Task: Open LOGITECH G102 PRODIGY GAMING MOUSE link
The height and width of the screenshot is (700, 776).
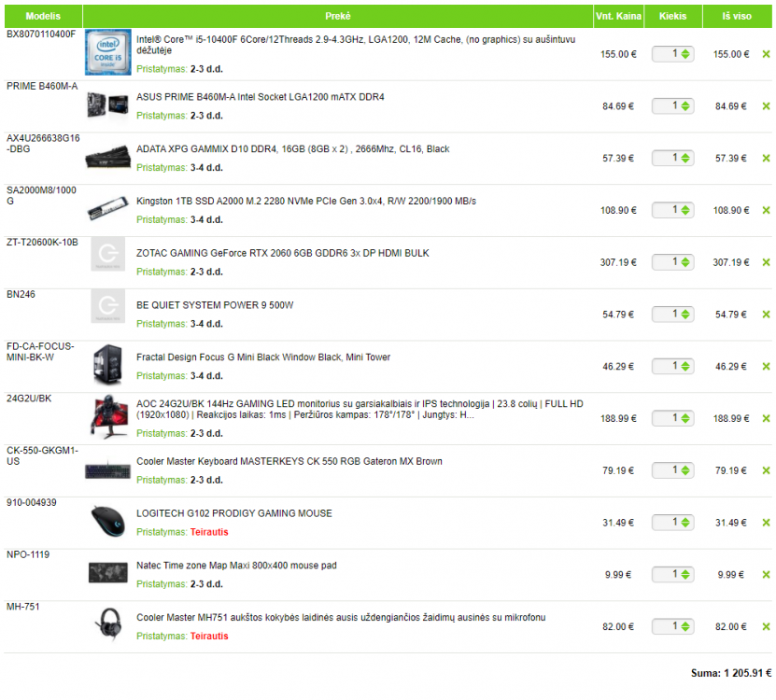Action: pyautogui.click(x=234, y=513)
